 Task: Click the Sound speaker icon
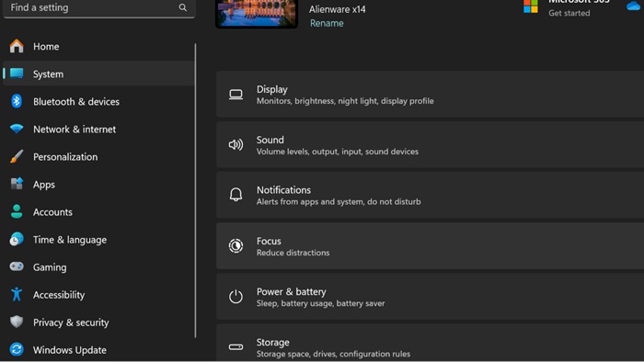[x=236, y=145]
